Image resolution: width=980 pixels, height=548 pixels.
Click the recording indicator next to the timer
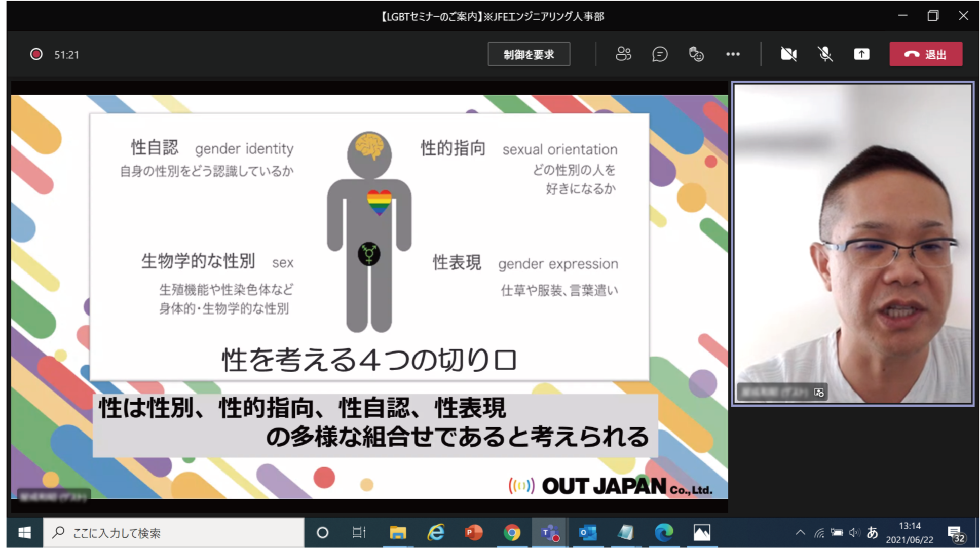[x=35, y=54]
